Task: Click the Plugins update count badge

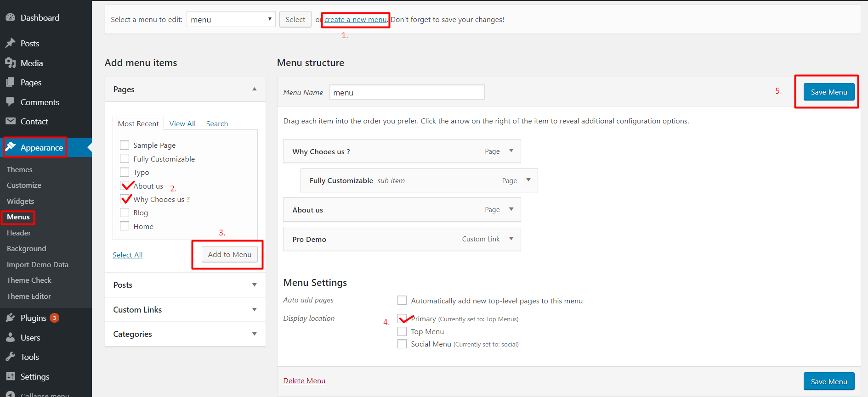Action: point(54,318)
